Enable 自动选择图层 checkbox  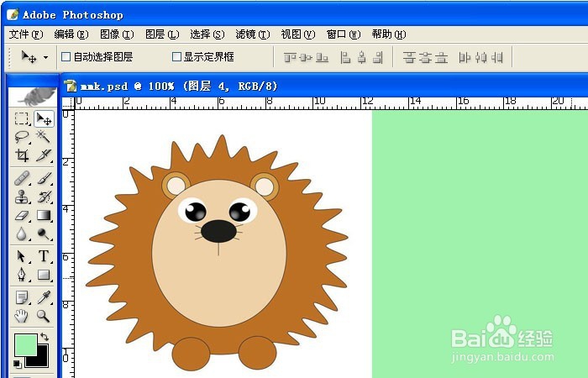click(x=66, y=56)
